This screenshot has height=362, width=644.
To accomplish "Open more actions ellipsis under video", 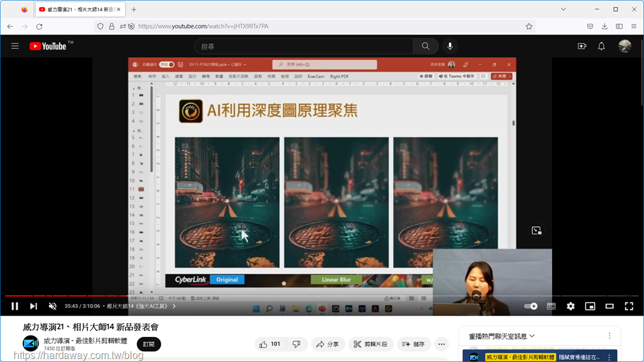I will (x=441, y=344).
